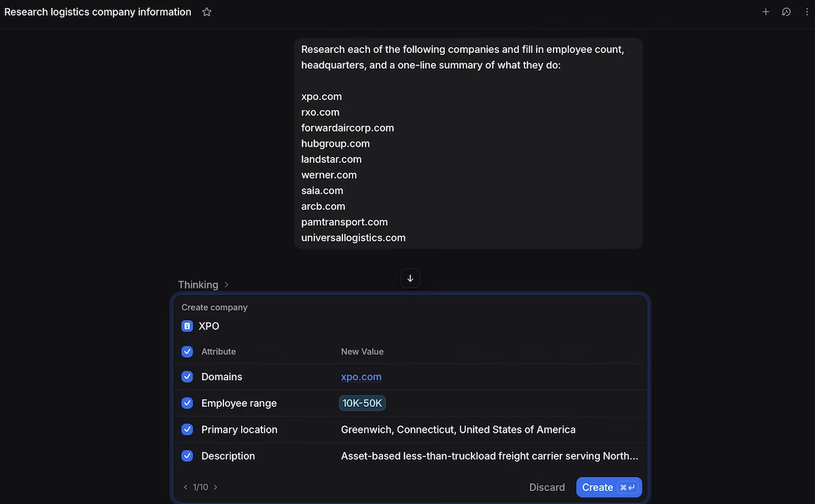Click pamtransport.com in the message
The height and width of the screenshot is (504, 815).
344,221
